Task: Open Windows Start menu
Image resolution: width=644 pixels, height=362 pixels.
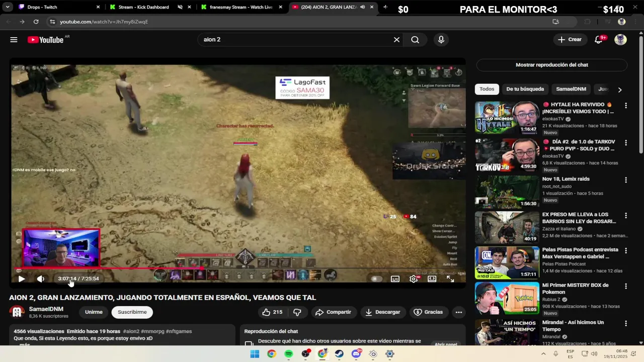Action: click(x=255, y=354)
